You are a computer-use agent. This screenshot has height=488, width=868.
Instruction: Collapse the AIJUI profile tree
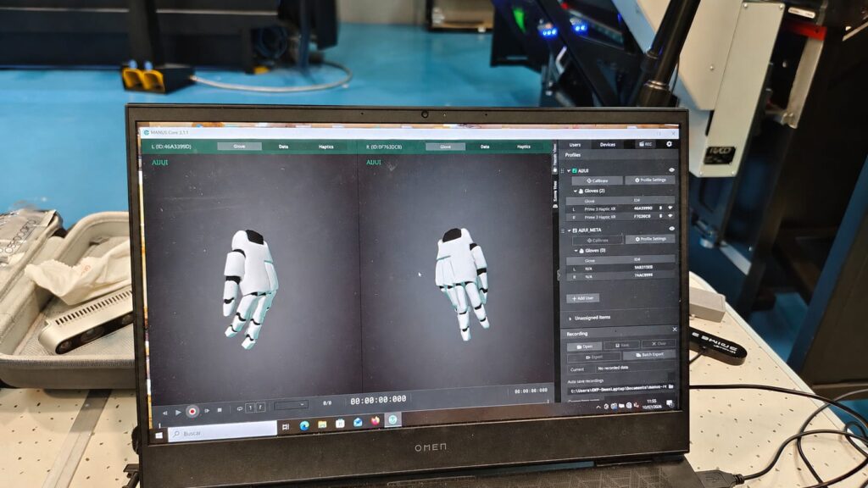[x=569, y=171]
